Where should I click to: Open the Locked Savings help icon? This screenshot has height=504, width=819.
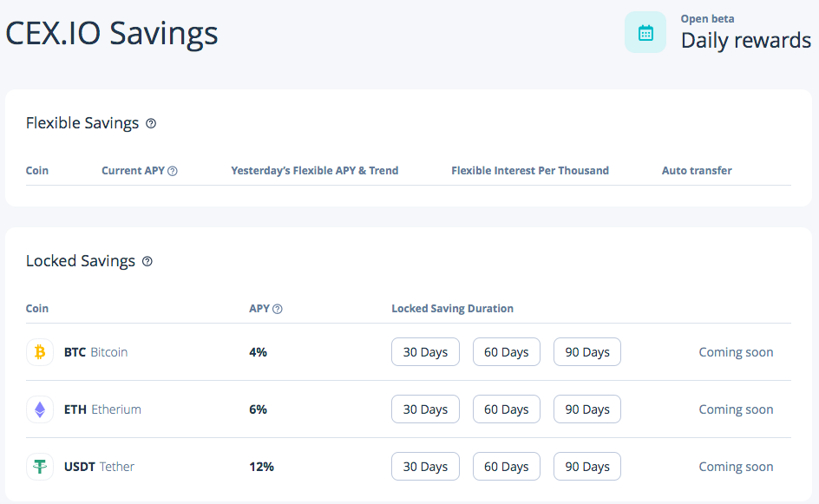(147, 262)
